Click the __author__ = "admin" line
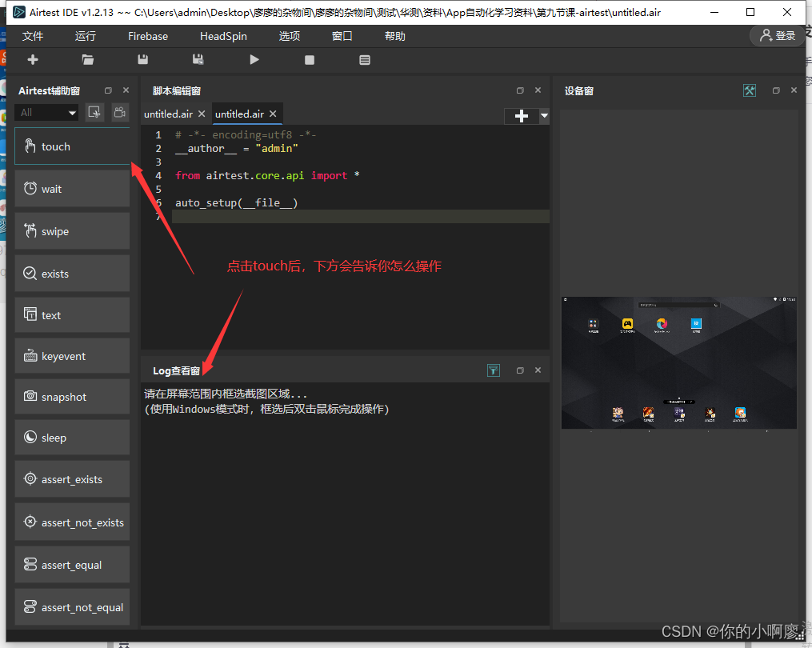The image size is (812, 648). (x=237, y=149)
